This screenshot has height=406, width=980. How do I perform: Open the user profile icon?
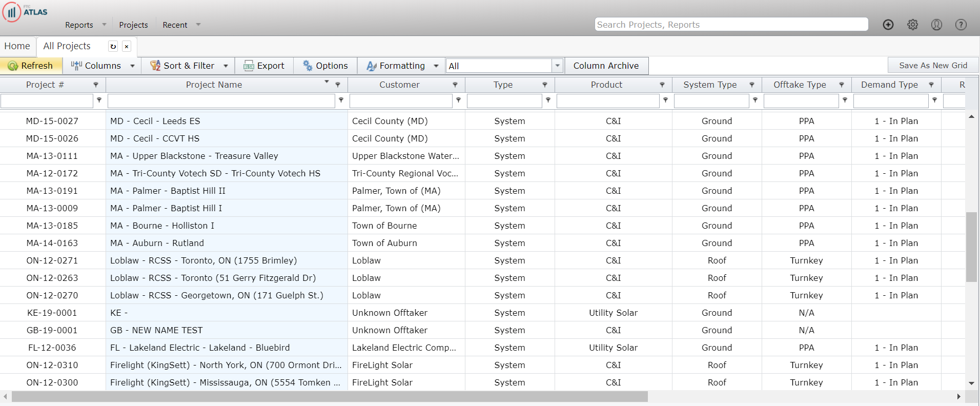pyautogui.click(x=936, y=25)
